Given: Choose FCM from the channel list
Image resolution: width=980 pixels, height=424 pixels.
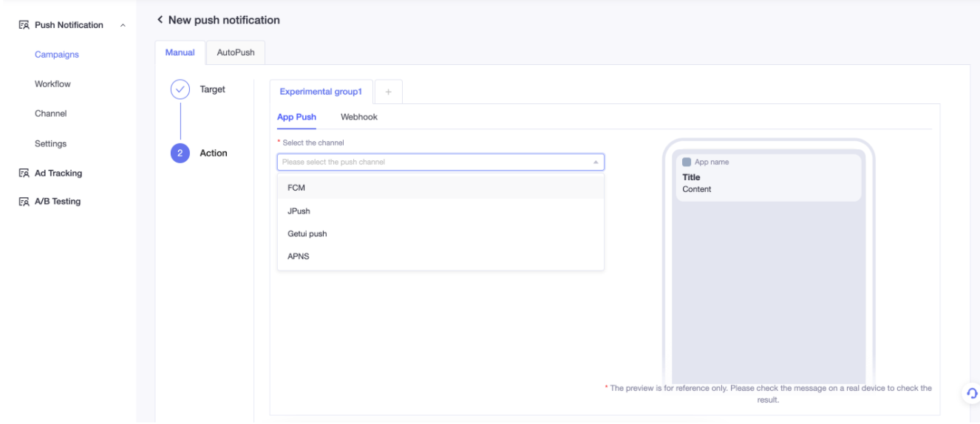Looking at the screenshot, I should (440, 188).
